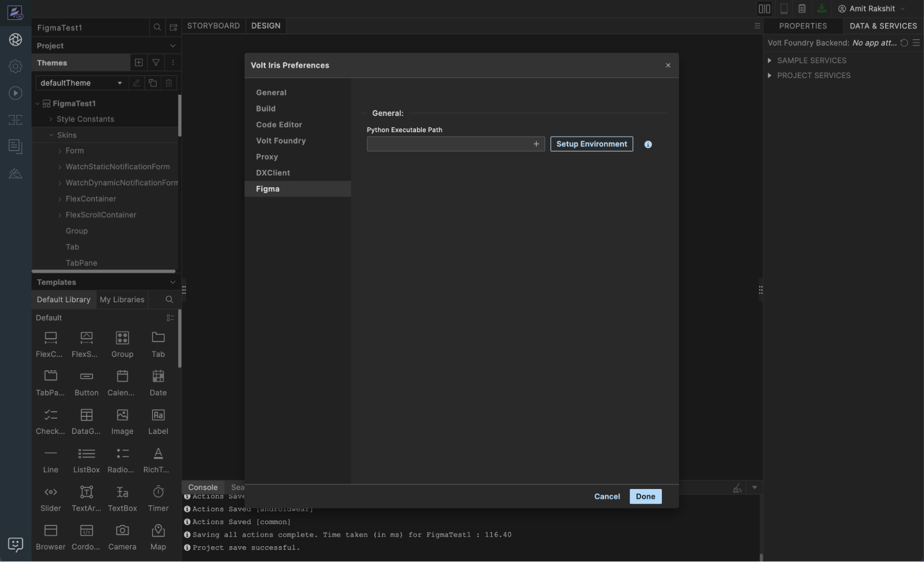
Task: Switch to the STORYBOARD tab
Action: pyautogui.click(x=213, y=26)
